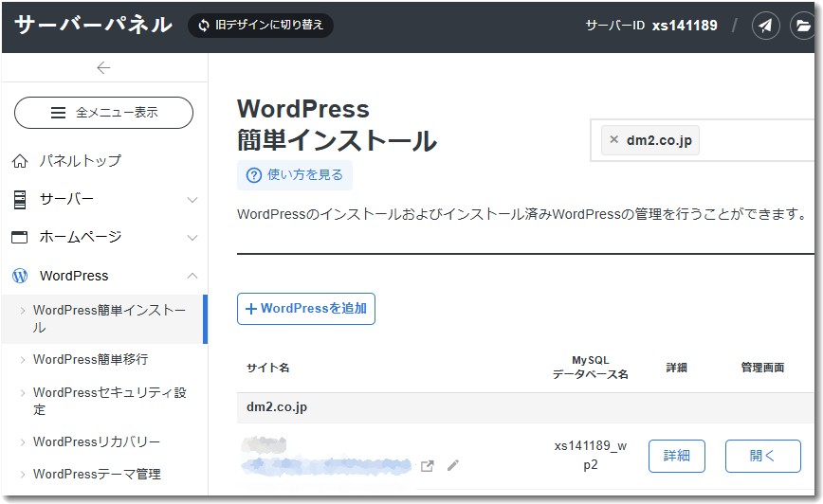The height and width of the screenshot is (504, 823).
Task: Click the dm2.co.jp group row
Action: click(525, 407)
